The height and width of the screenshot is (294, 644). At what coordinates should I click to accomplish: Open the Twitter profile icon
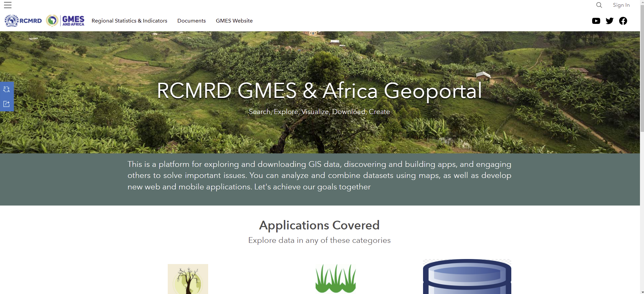point(610,21)
